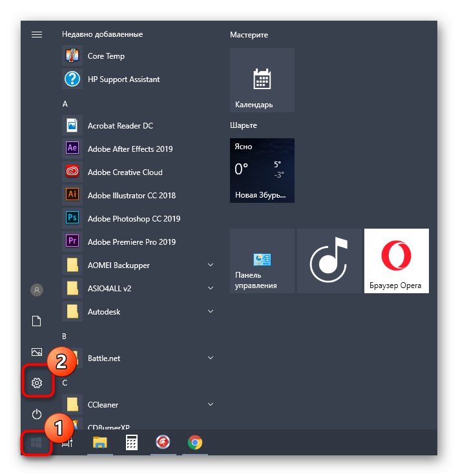Open Adobe Illustrator CC 2018
The height and width of the screenshot is (476, 458).
pyautogui.click(x=138, y=196)
